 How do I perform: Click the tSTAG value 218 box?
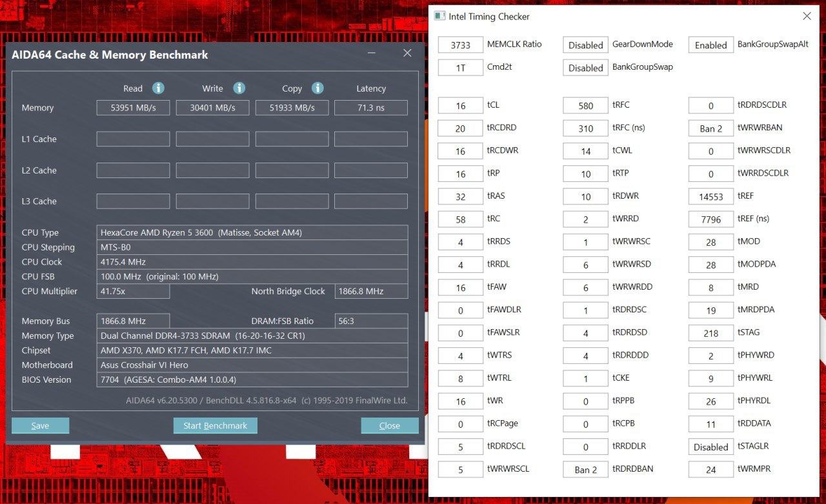tap(710, 332)
